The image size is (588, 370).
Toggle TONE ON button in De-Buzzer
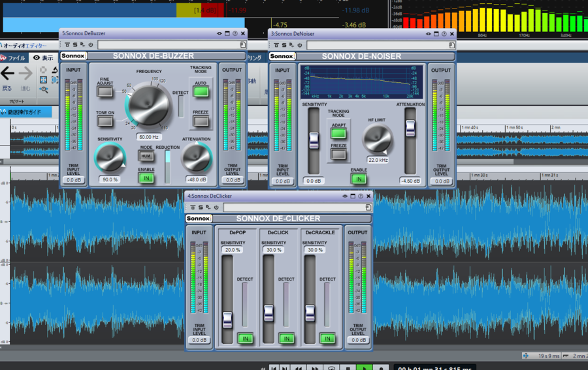coord(105,121)
